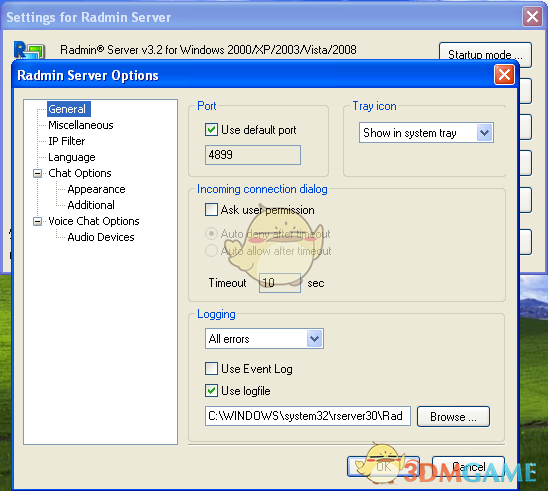Select General in the options tree
The height and width of the screenshot is (491, 548).
point(69,109)
